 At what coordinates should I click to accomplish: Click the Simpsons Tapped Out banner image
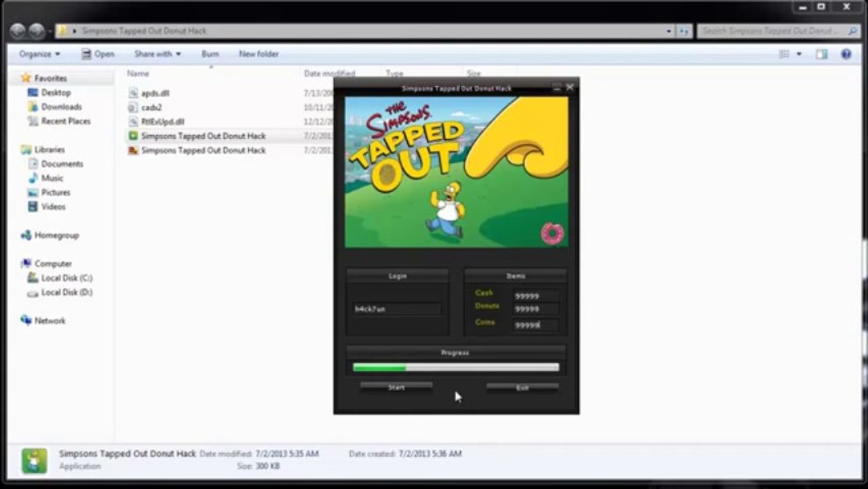[x=457, y=172]
